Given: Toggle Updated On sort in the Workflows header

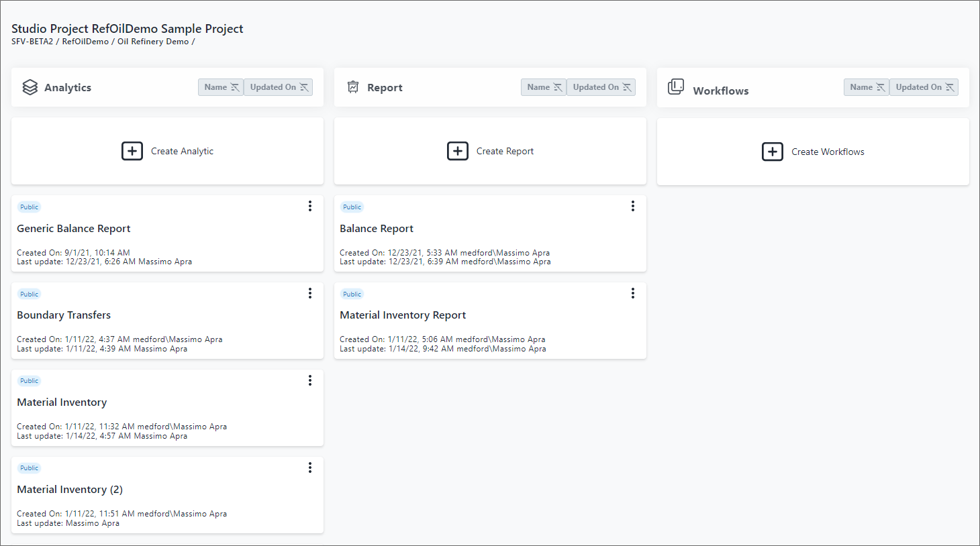Looking at the screenshot, I should [x=924, y=87].
